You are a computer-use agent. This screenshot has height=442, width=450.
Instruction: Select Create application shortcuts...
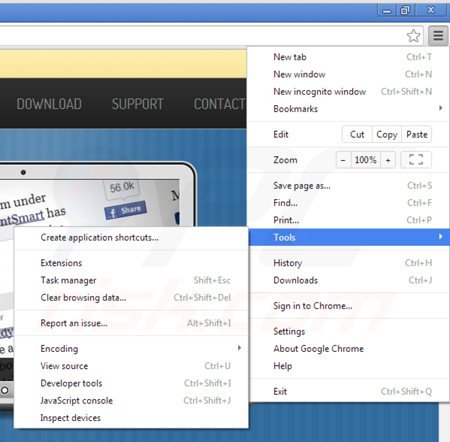(131, 237)
